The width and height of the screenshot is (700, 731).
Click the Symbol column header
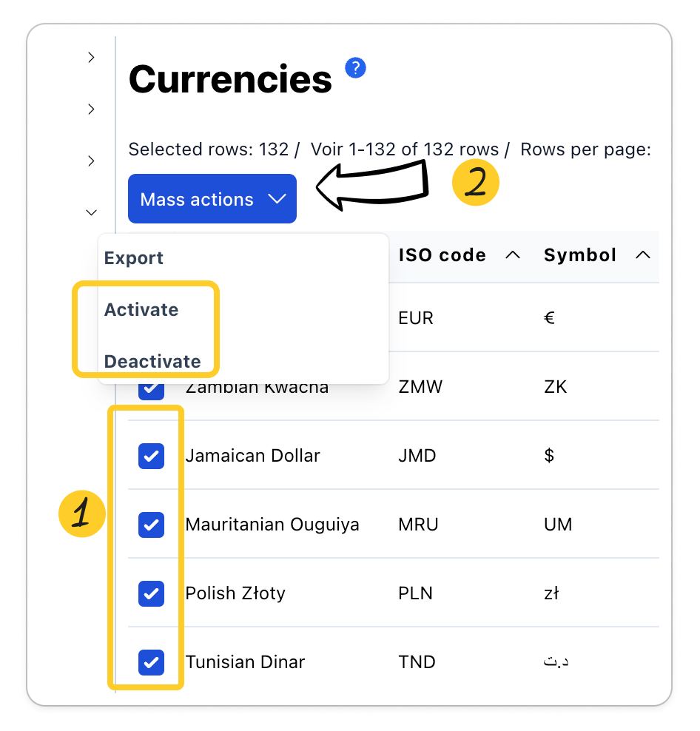[x=580, y=255]
